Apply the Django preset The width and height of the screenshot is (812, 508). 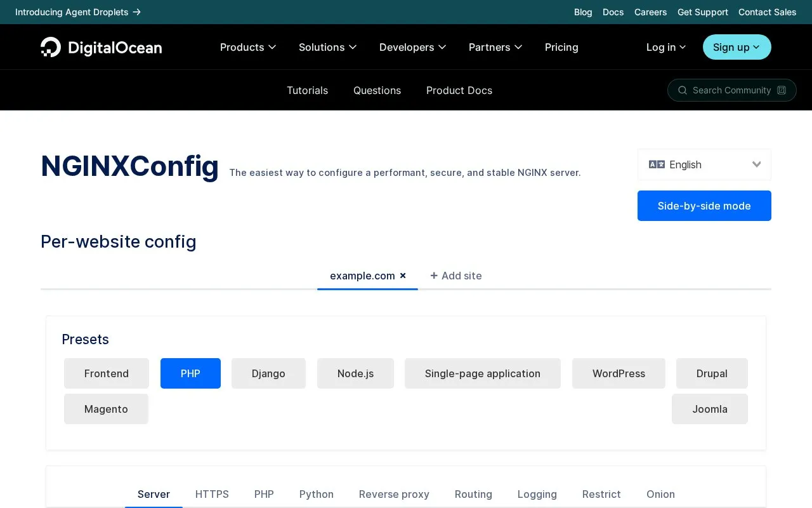coord(268,373)
